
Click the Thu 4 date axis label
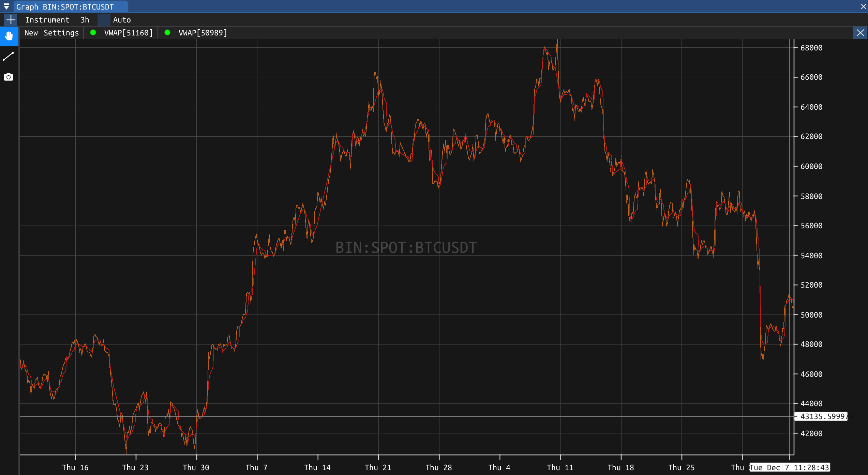[499, 468]
